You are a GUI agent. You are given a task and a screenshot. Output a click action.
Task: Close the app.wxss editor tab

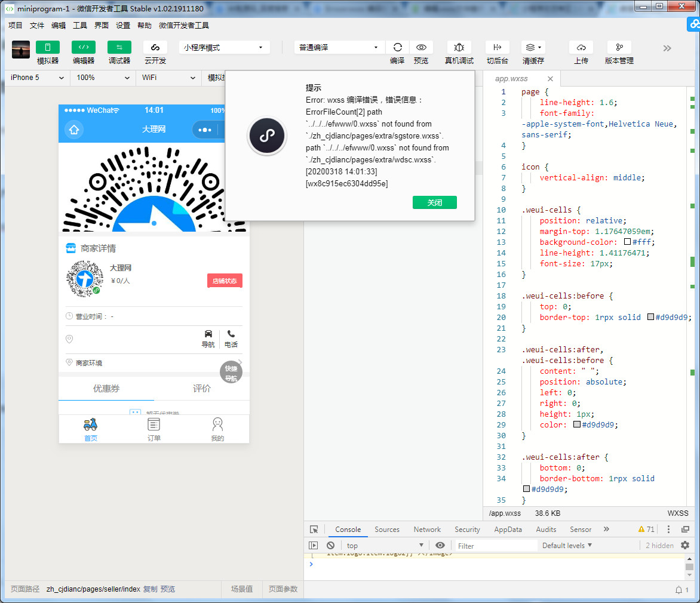pos(551,79)
